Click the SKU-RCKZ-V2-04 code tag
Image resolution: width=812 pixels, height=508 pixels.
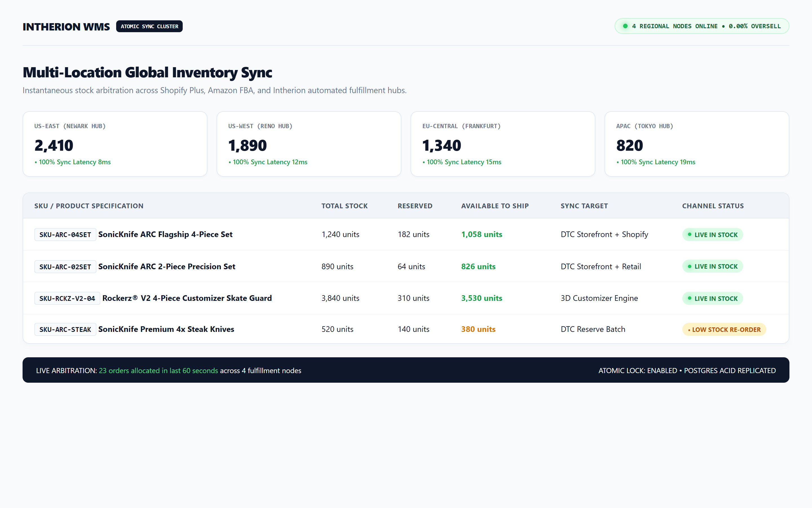coord(67,298)
